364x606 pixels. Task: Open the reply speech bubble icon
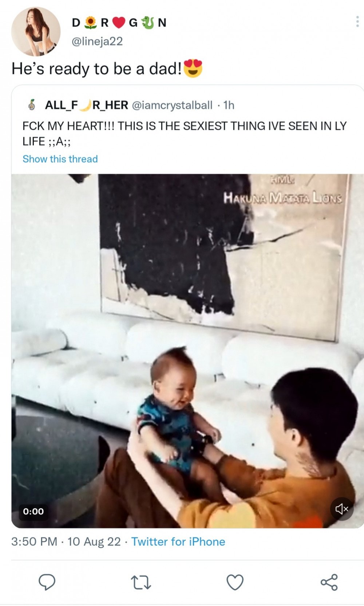pyautogui.click(x=47, y=582)
